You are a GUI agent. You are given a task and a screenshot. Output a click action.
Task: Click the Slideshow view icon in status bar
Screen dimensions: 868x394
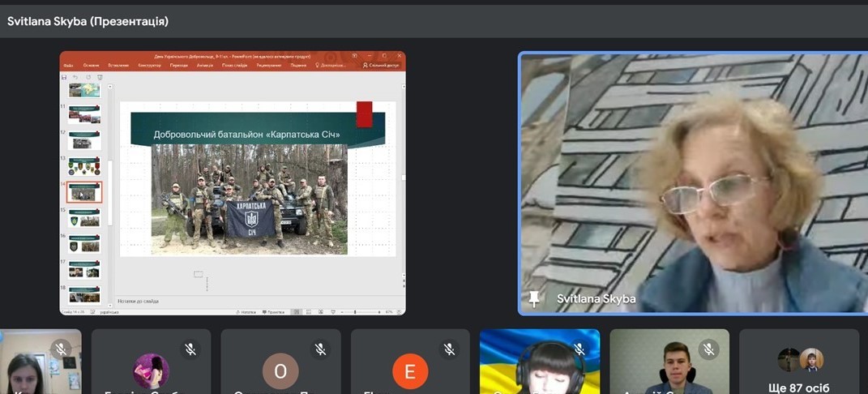point(333,312)
